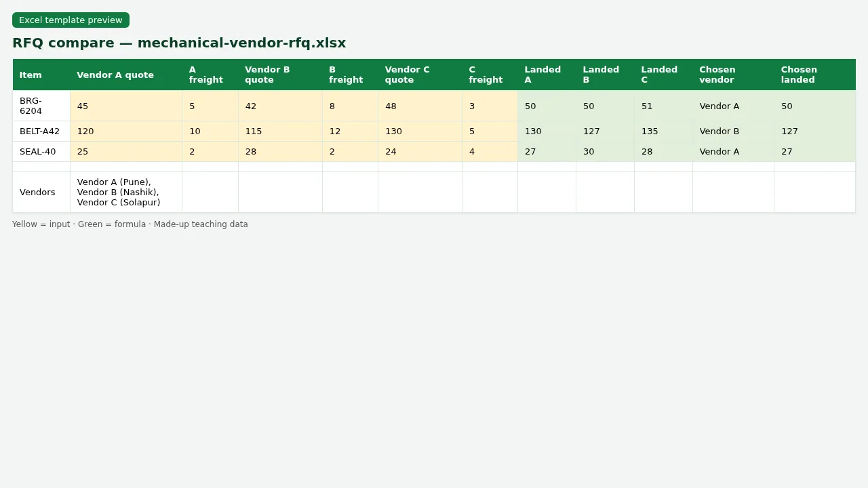Click the Vendors label cell
The height and width of the screenshot is (488, 868).
tap(41, 192)
